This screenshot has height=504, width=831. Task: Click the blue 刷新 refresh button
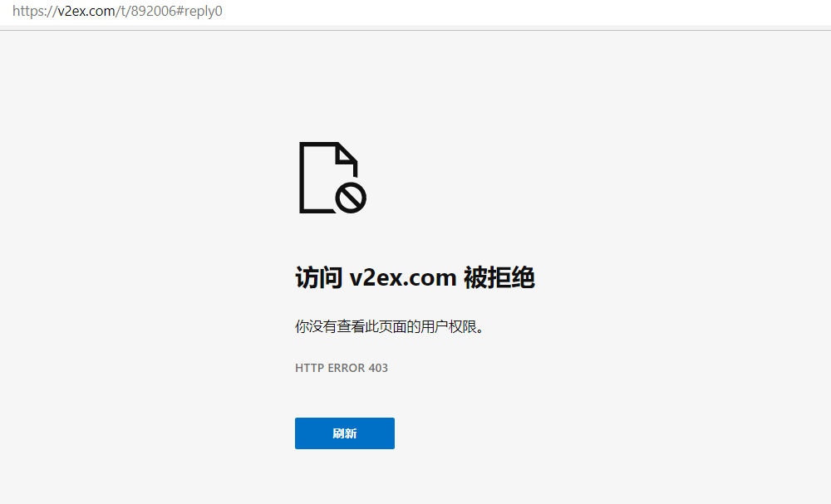pyautogui.click(x=345, y=433)
